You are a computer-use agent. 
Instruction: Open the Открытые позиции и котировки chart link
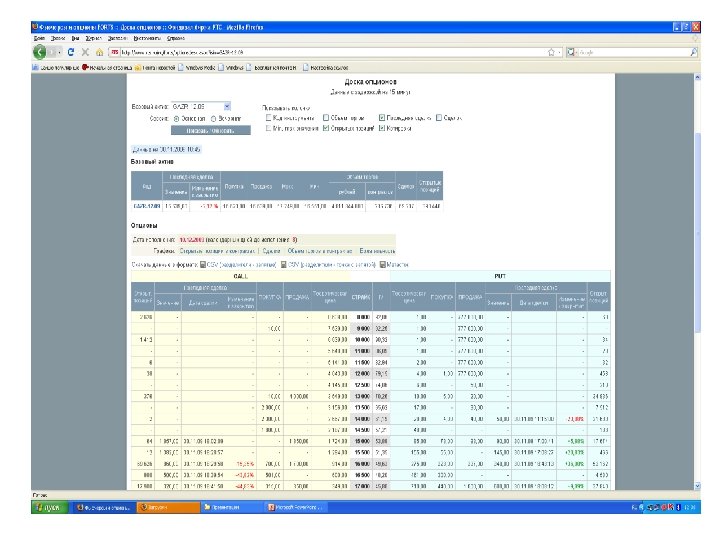(217, 251)
